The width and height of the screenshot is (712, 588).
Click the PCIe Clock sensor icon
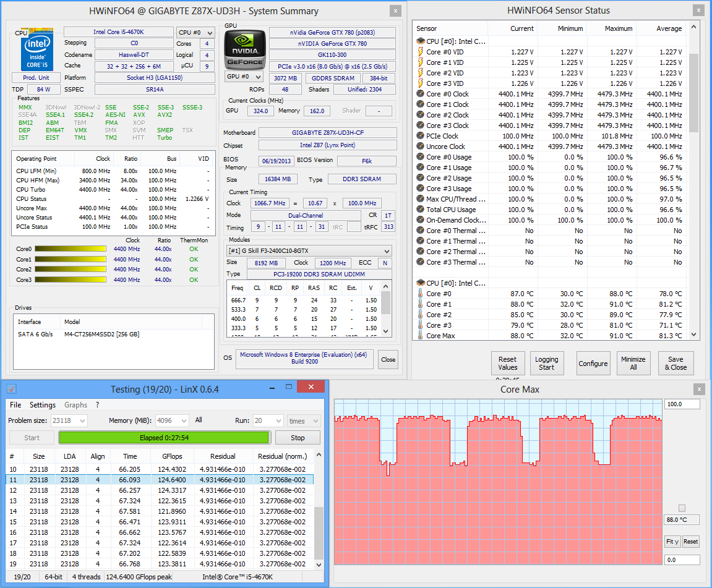tap(421, 135)
